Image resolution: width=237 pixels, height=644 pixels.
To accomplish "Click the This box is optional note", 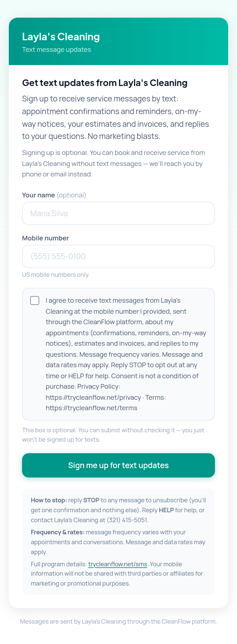I will (x=113, y=435).
